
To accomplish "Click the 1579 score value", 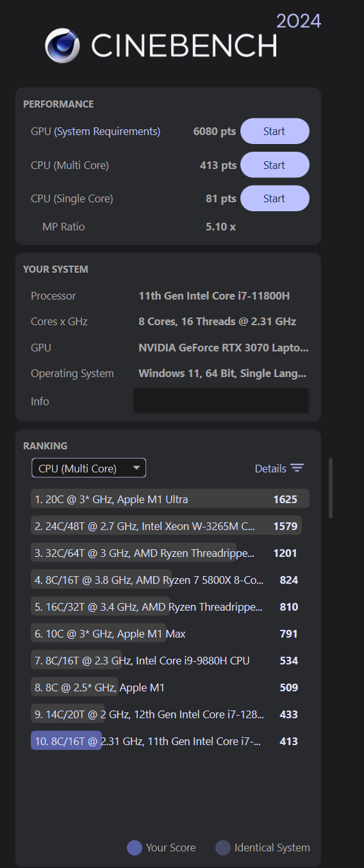I will [285, 526].
